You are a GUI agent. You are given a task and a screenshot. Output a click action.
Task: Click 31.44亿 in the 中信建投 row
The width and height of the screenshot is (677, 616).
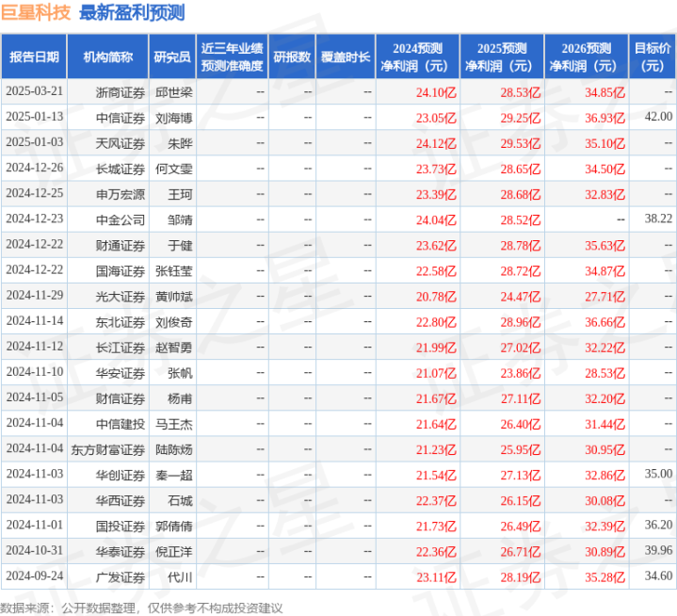(604, 424)
